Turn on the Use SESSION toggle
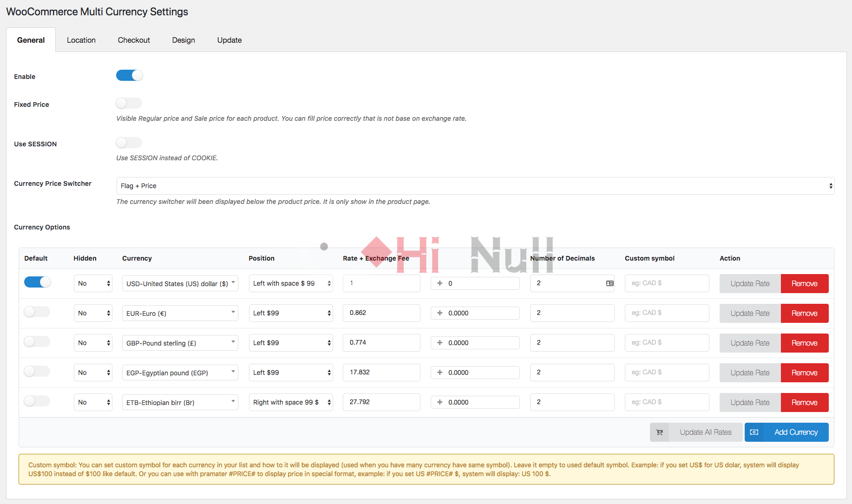Image resolution: width=852 pixels, height=504 pixels. (129, 143)
